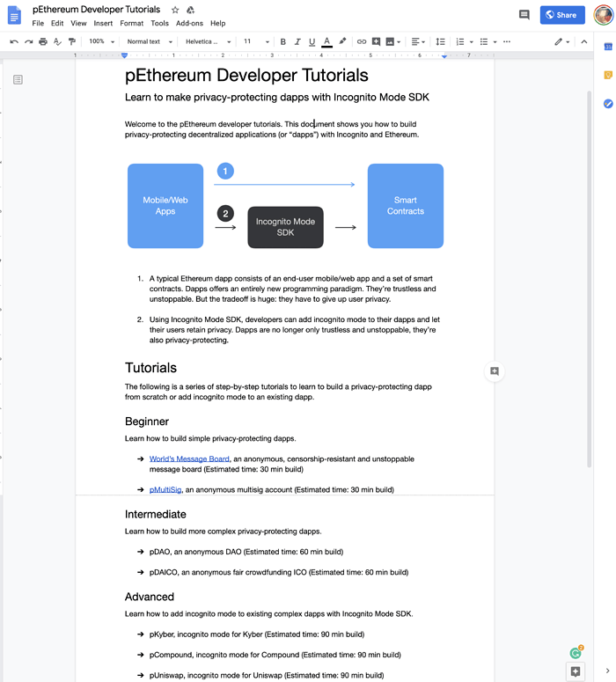Click the Intermediate heading text

[155, 514]
